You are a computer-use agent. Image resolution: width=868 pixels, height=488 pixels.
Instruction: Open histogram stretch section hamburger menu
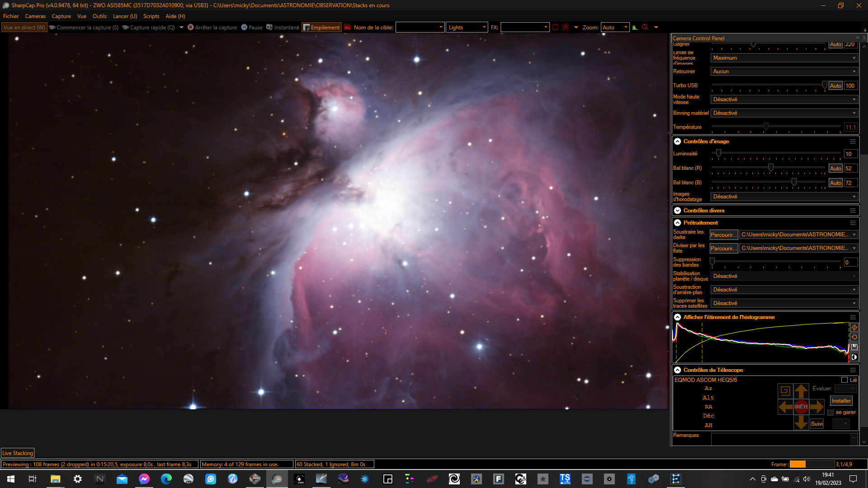853,317
